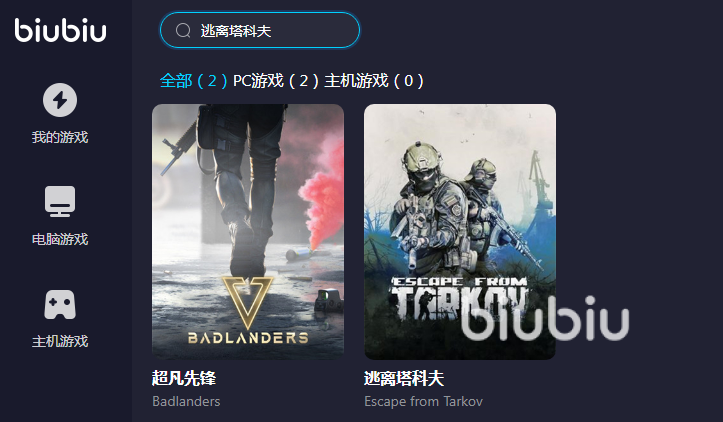
Task: Switch to 全部 (2) results tab
Action: tap(194, 81)
